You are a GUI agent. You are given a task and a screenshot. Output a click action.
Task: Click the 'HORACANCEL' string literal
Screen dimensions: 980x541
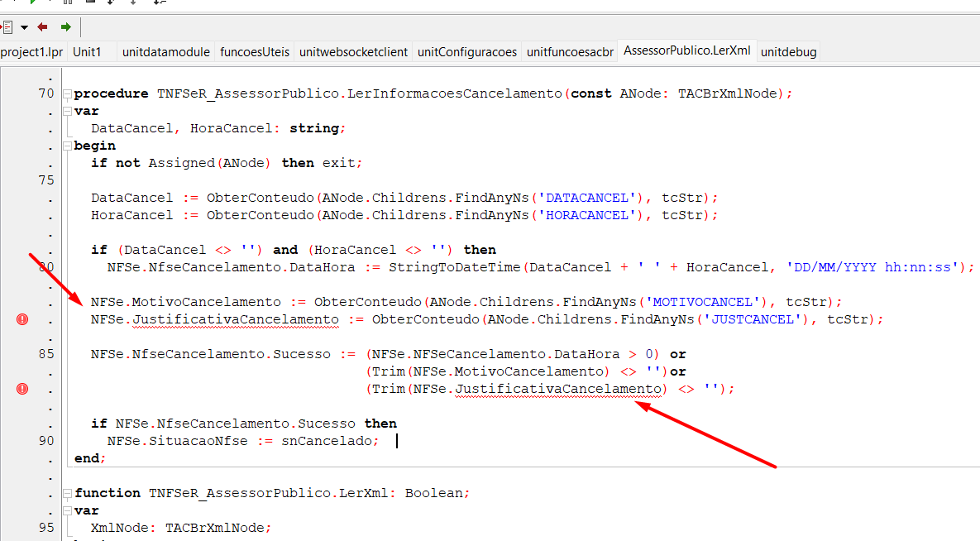(x=587, y=215)
